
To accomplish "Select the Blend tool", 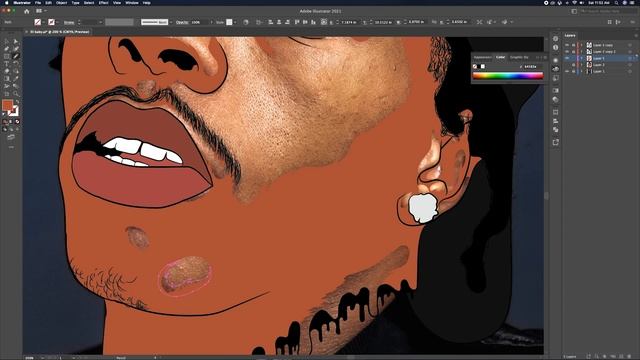I will tap(7, 86).
